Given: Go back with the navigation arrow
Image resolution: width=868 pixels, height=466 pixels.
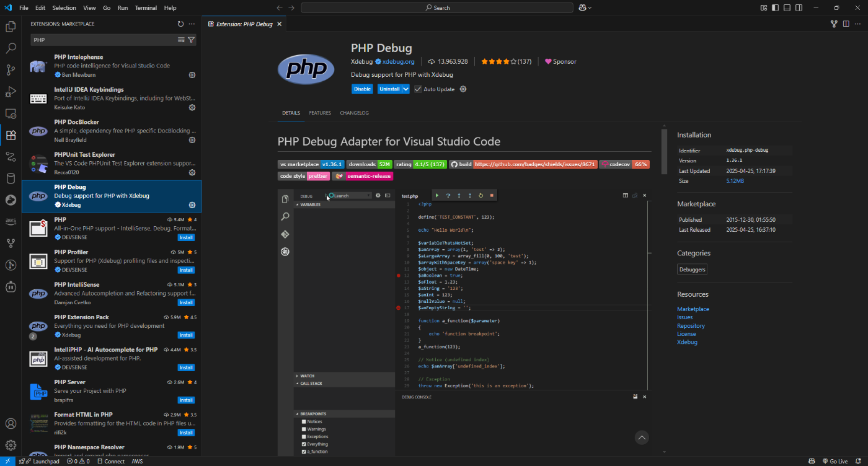Looking at the screenshot, I should [x=279, y=8].
